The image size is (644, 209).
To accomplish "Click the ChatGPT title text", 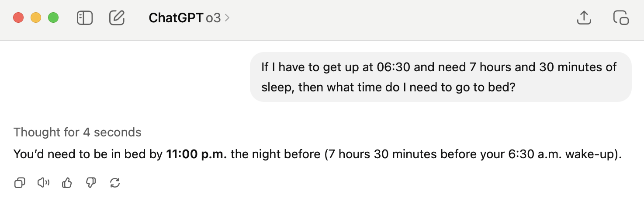I will click(176, 18).
